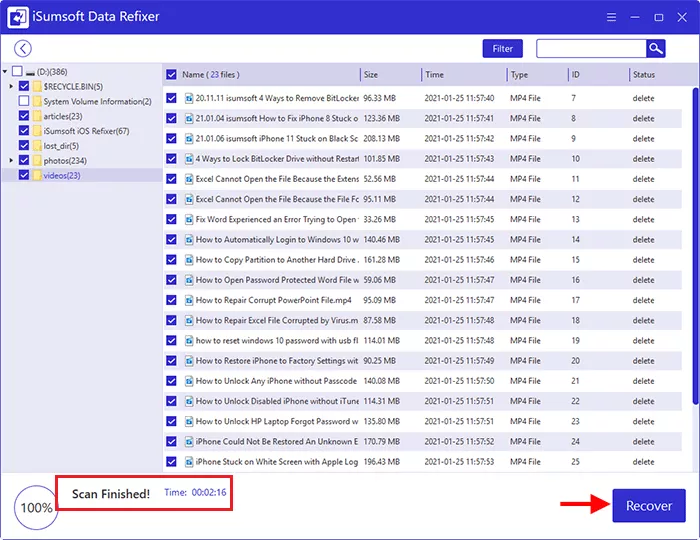
Task: Collapse the (D:) drive tree node
Action: coord(7,72)
